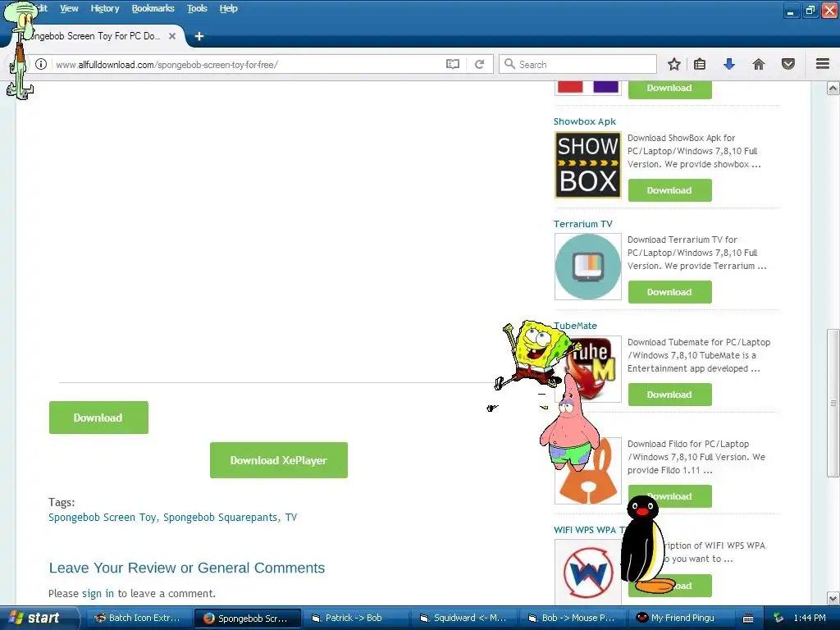
Task: Click the vertical scrollbar thumb
Action: tap(833, 403)
